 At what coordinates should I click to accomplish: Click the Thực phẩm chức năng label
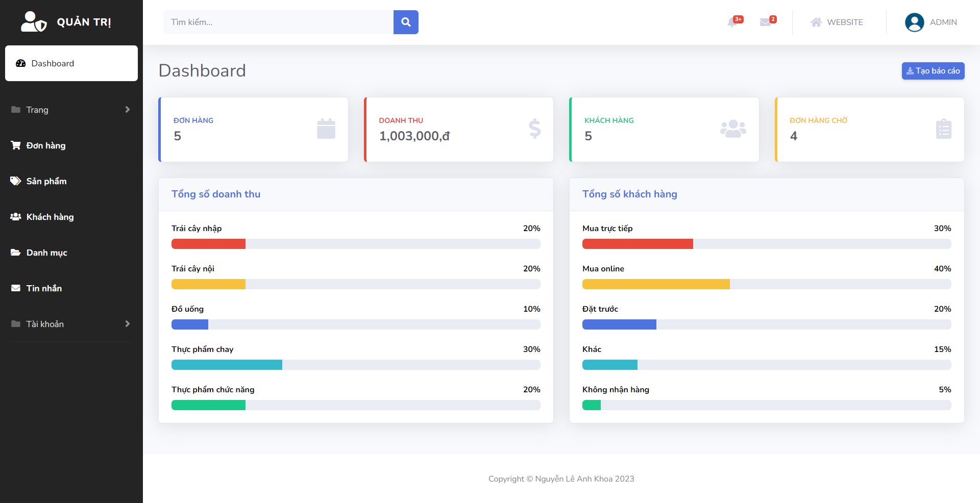[213, 390]
